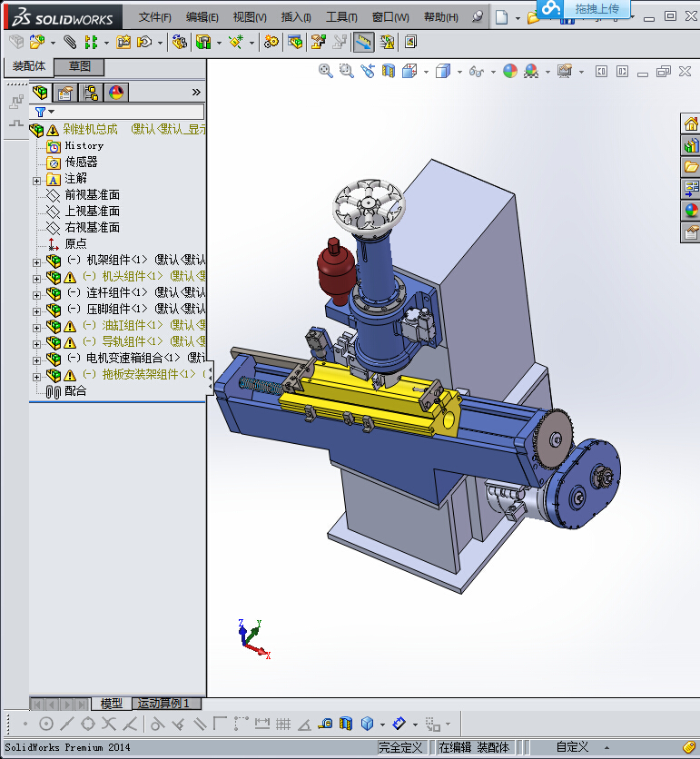Click the Apply Scene icon
The height and width of the screenshot is (759, 700).
click(531, 71)
